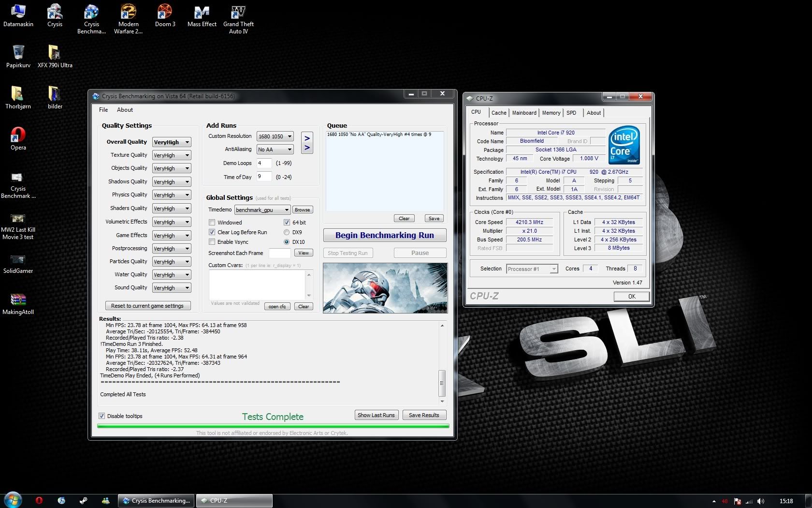Select Grand Theft Auto IV icon

(238, 18)
